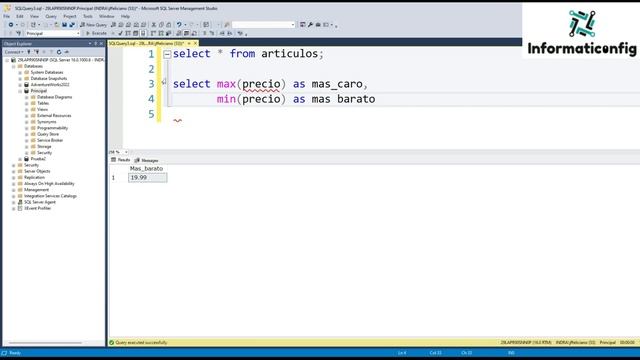
Task: Open the Principal database selector dropdown
Action: pos(78,33)
